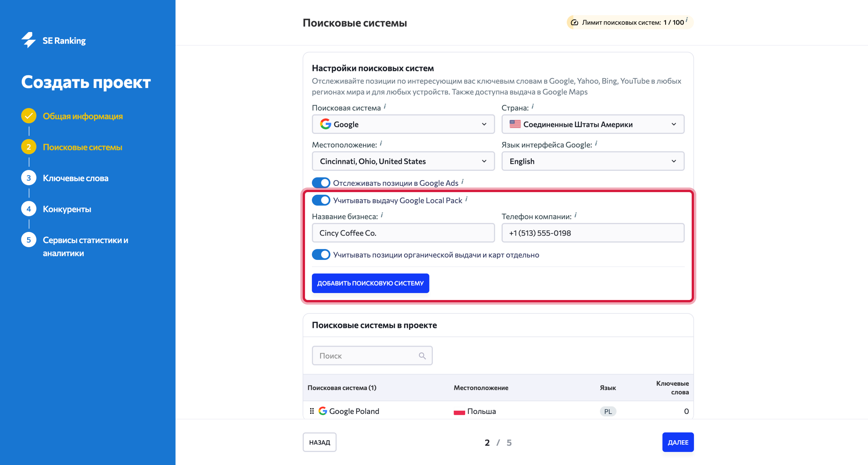Click the keywords count 0 cell
Screen dimensions: 868x465
pyautogui.click(x=686, y=411)
